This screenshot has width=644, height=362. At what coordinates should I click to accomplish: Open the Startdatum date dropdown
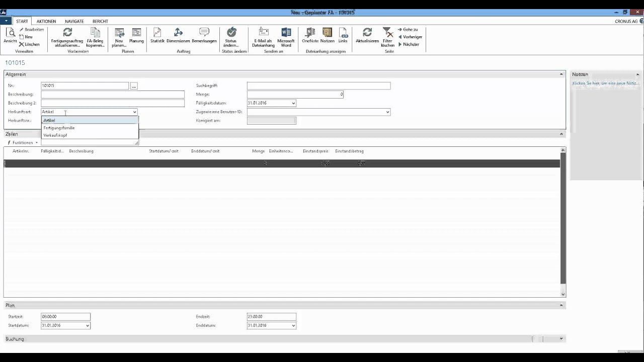coord(88,325)
